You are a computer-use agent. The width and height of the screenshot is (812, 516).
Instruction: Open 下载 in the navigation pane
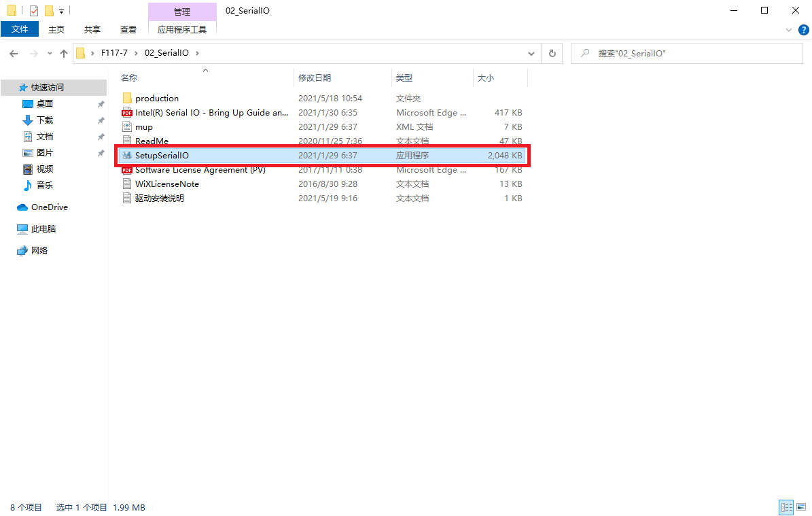coord(45,120)
